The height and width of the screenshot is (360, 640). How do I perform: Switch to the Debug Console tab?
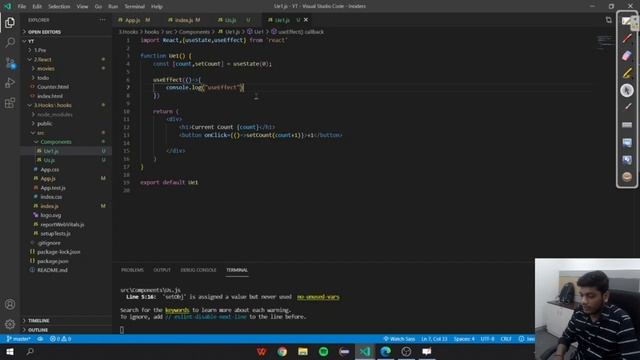[x=198, y=270]
